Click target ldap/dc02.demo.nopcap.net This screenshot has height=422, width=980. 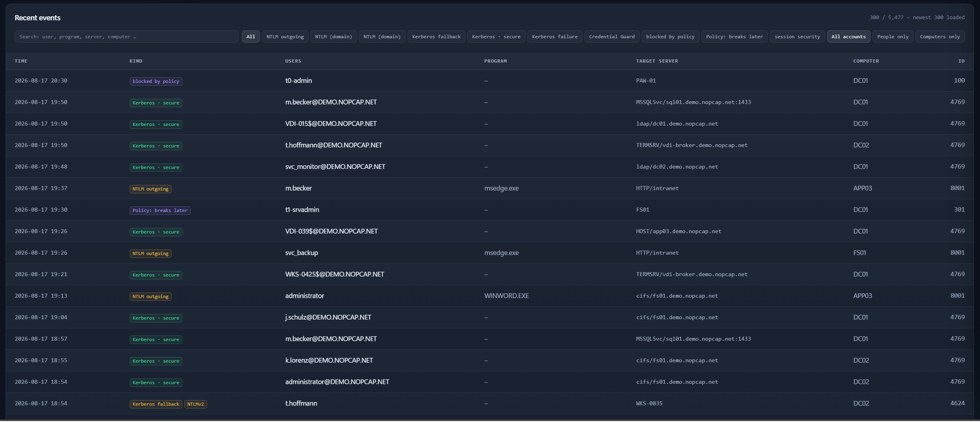pyautogui.click(x=677, y=167)
